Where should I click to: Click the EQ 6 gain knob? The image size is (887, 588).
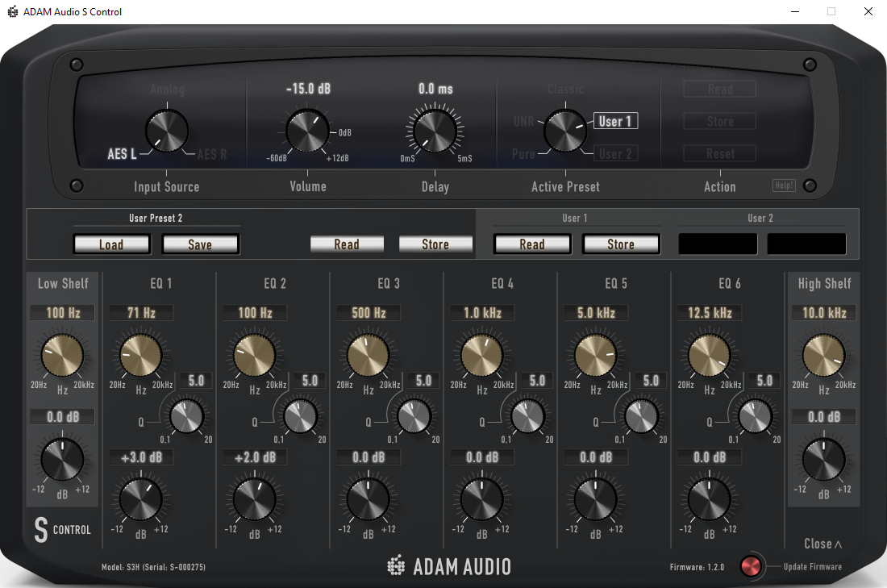710,500
